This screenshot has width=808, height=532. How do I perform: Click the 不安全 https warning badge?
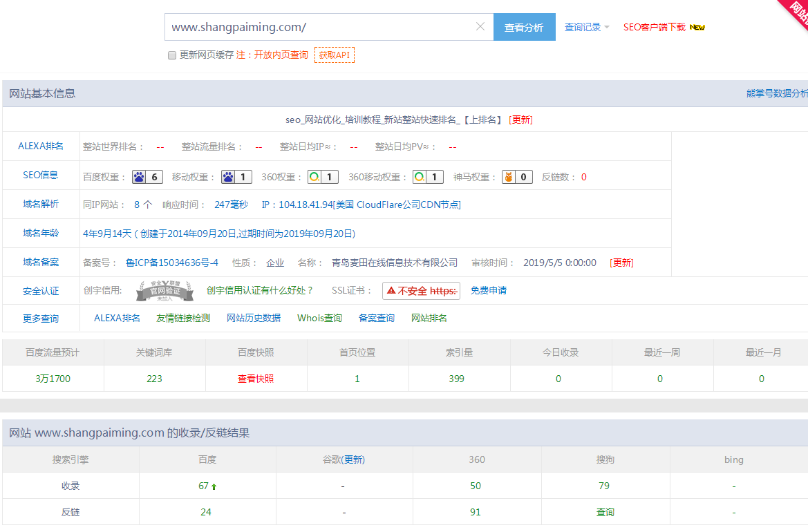(421, 291)
